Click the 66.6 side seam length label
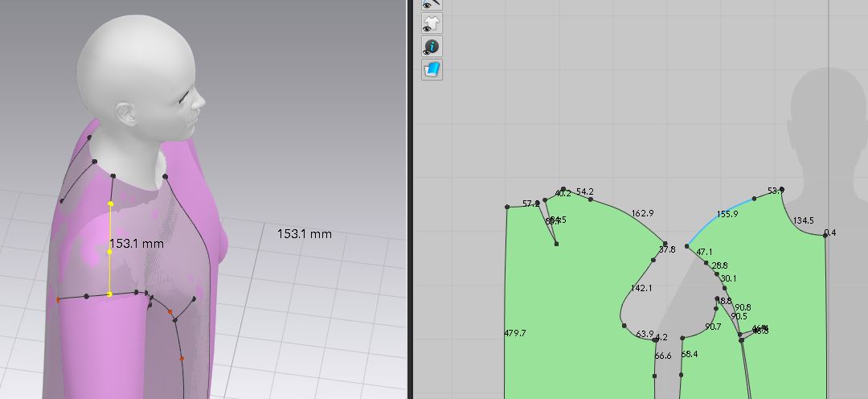Image resolution: width=868 pixels, height=399 pixels. 662,356
